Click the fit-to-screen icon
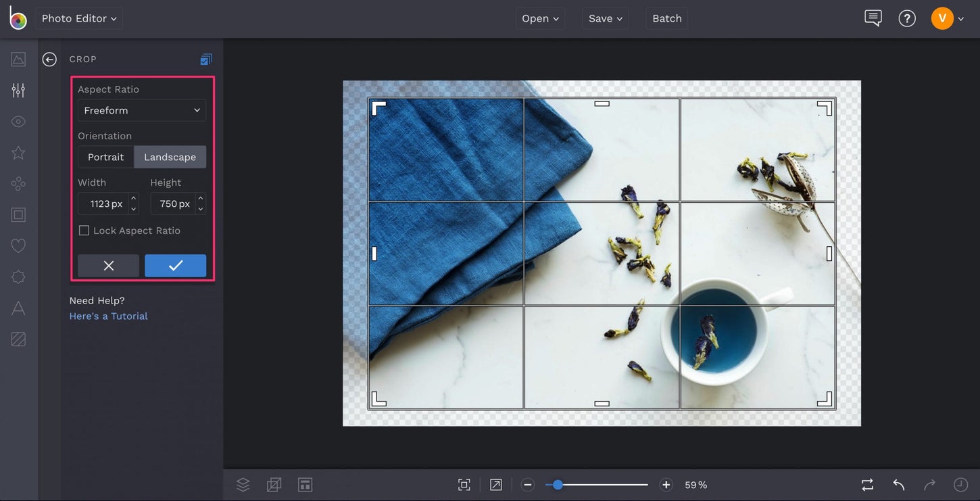Screen dimensions: 980x501 point(464,484)
